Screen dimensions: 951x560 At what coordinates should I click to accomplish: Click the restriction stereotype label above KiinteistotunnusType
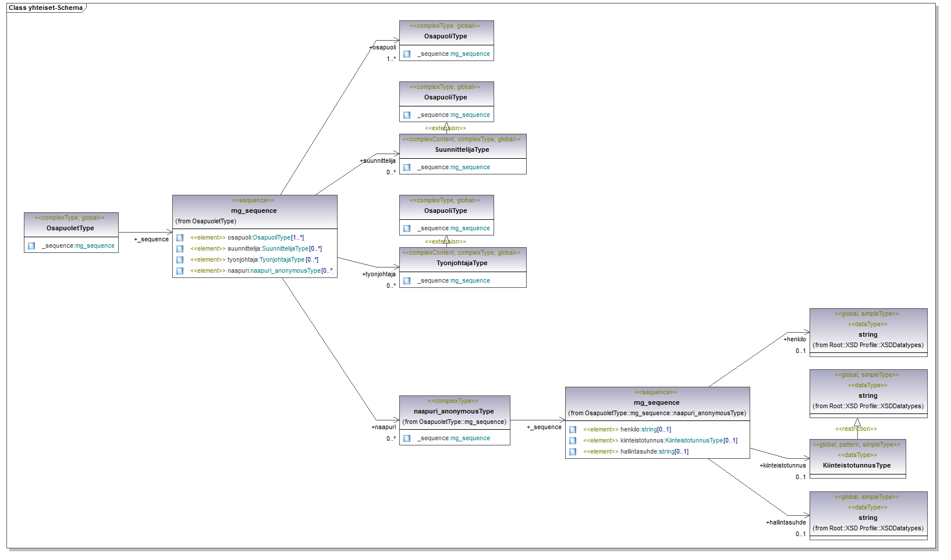[x=856, y=429]
